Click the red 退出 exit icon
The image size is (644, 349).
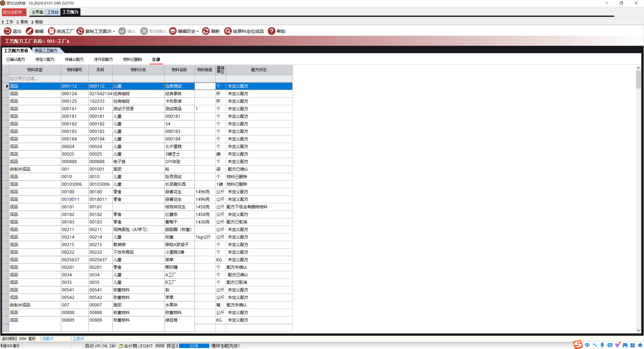[8, 31]
